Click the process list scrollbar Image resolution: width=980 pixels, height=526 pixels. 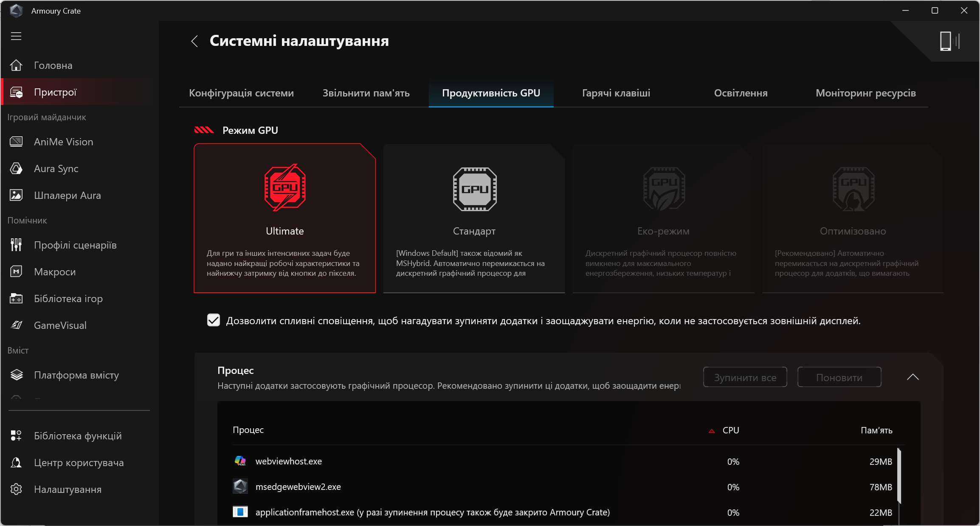[x=899, y=475]
